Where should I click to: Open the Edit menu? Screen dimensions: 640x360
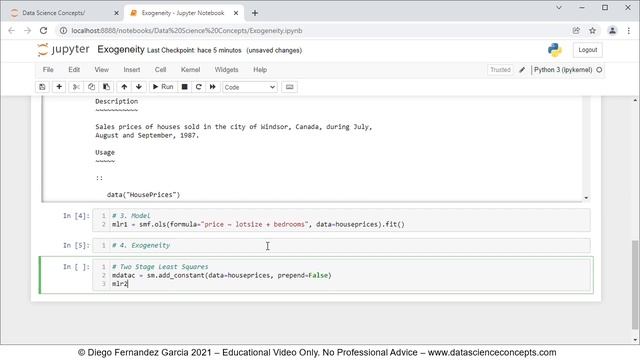click(74, 70)
